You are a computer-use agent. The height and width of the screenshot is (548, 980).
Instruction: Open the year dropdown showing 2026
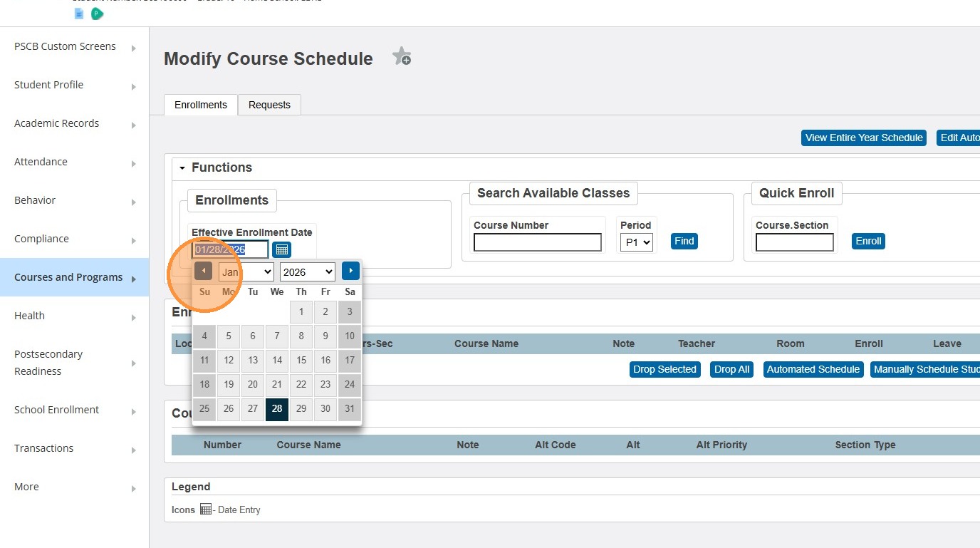(x=307, y=272)
